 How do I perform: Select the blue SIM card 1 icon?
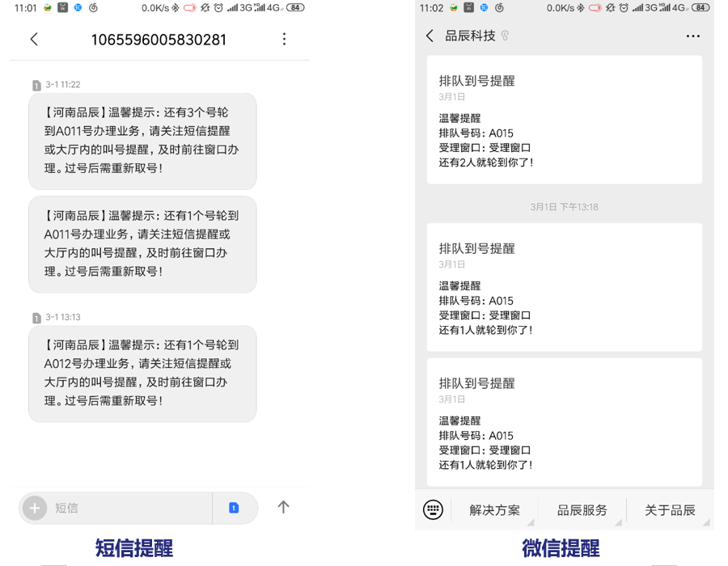click(x=234, y=508)
